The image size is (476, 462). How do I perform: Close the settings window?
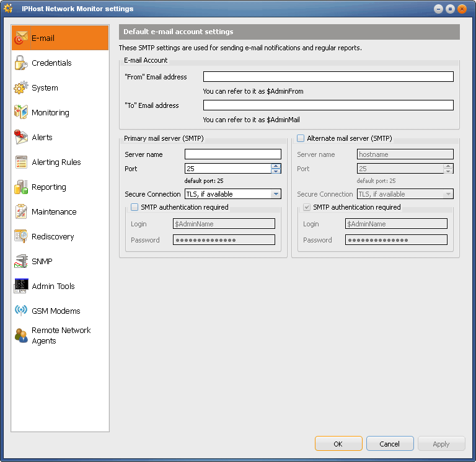(x=462, y=9)
